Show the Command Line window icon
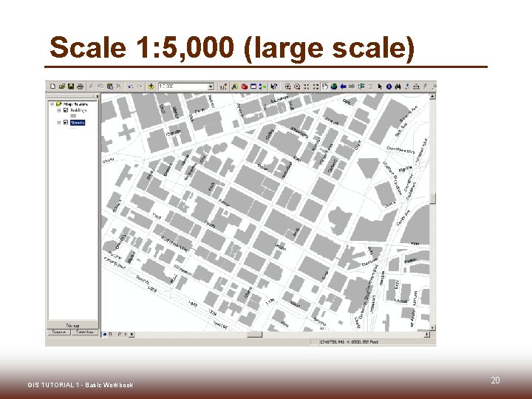The height and width of the screenshot is (399, 532). coord(253,86)
